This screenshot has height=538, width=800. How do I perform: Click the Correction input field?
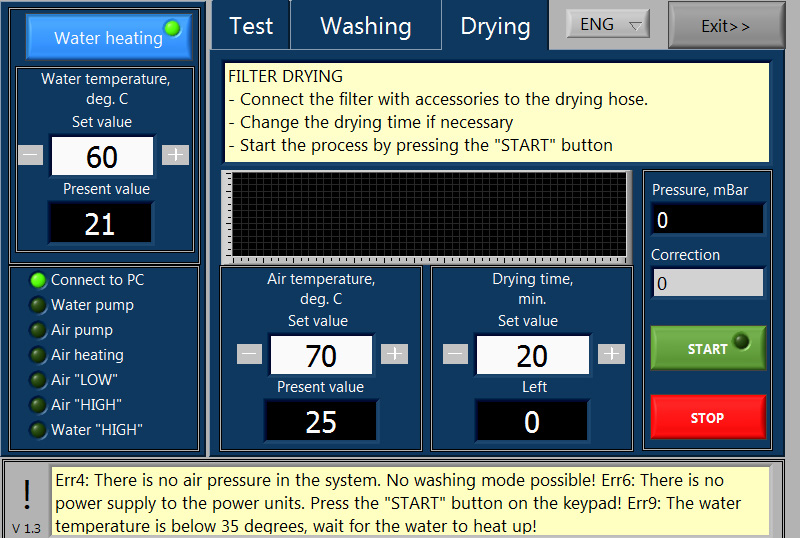707,283
